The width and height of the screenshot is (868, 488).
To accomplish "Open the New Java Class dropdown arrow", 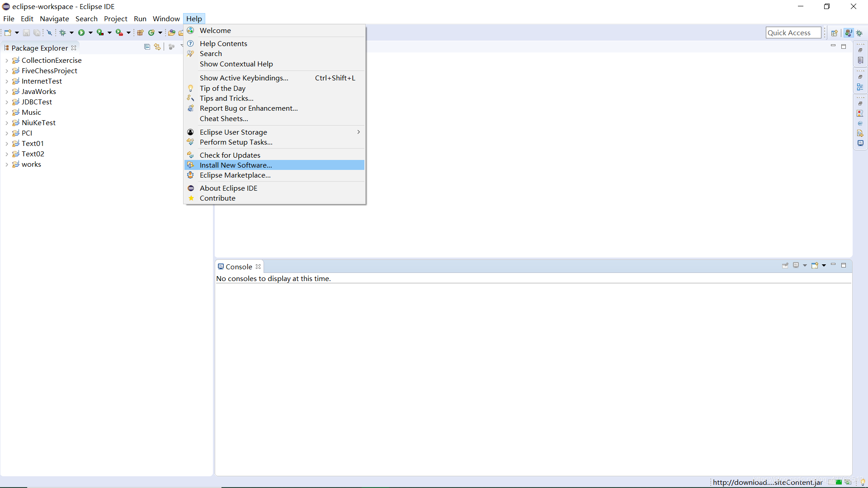I will 160,33.
